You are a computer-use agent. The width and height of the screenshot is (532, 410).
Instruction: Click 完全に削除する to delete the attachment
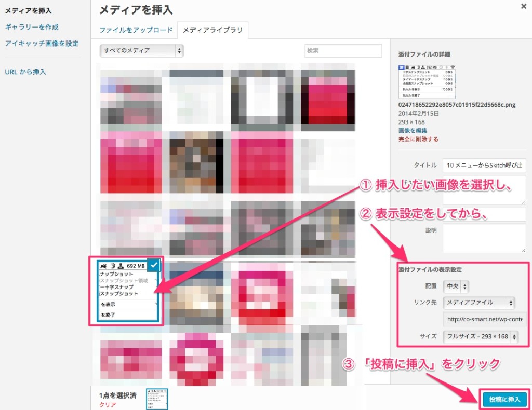click(x=418, y=139)
